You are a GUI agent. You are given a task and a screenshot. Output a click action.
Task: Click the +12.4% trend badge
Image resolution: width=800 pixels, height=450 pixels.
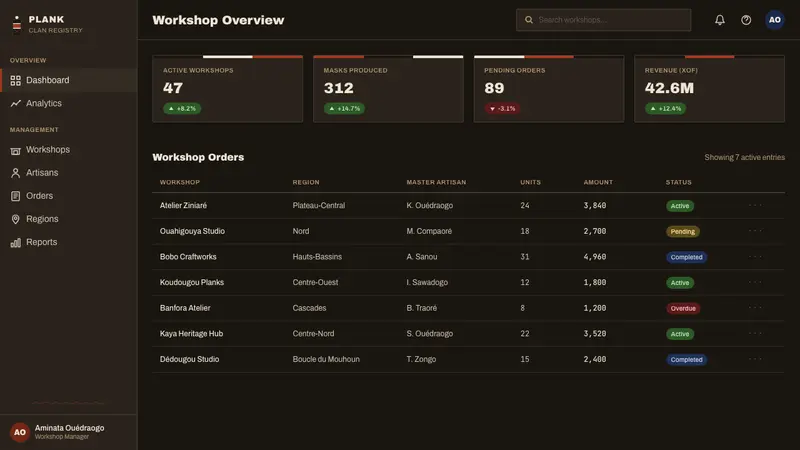tap(665, 109)
